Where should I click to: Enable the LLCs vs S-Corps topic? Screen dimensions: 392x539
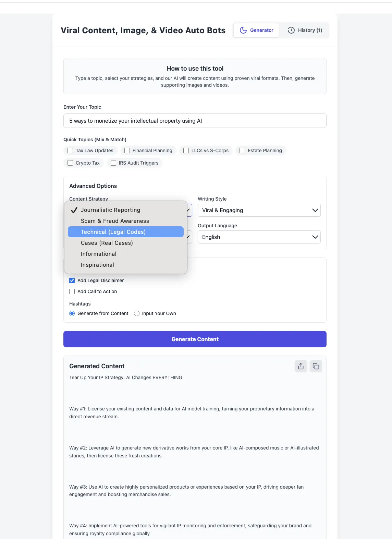(x=186, y=151)
